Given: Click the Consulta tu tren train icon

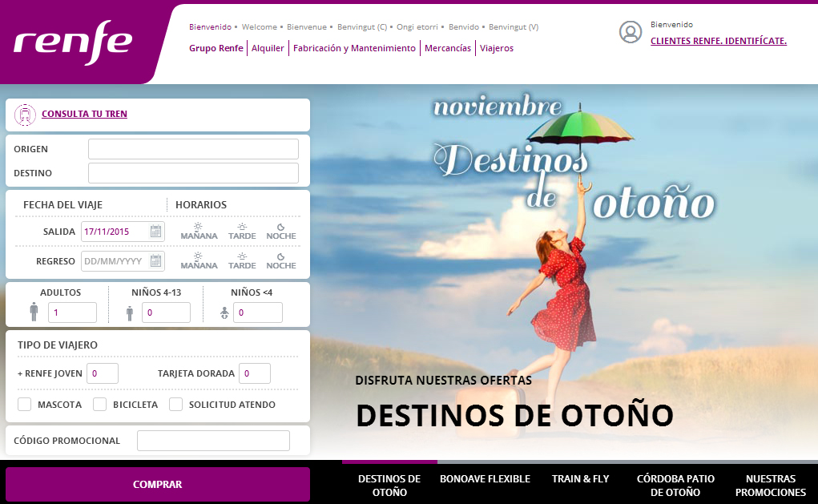Looking at the screenshot, I should [26, 115].
